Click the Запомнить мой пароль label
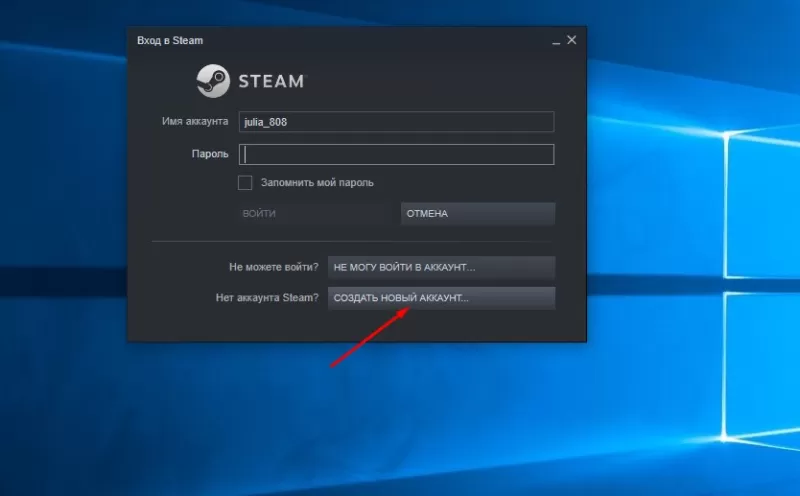800x496 pixels. [x=317, y=183]
